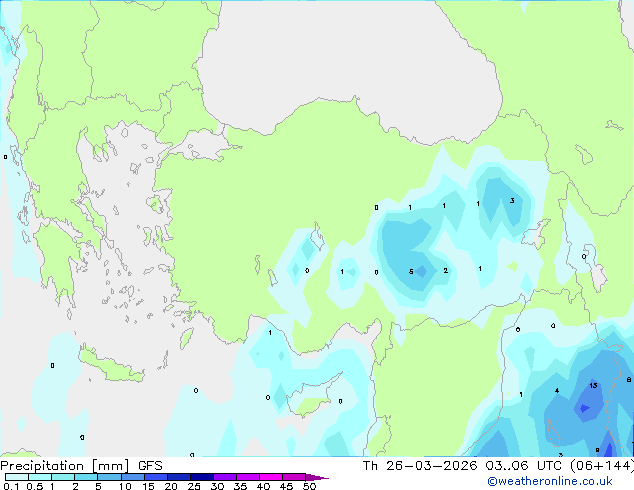Screen dimensions: 634x490
Task: Open the weatheronline.co.uk link
Action: (x=550, y=481)
